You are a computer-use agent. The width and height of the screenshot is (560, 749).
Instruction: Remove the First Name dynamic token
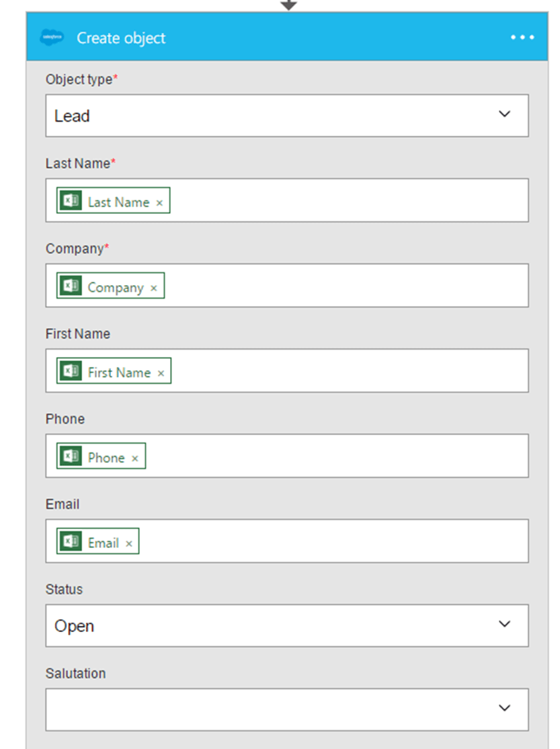[x=161, y=373]
